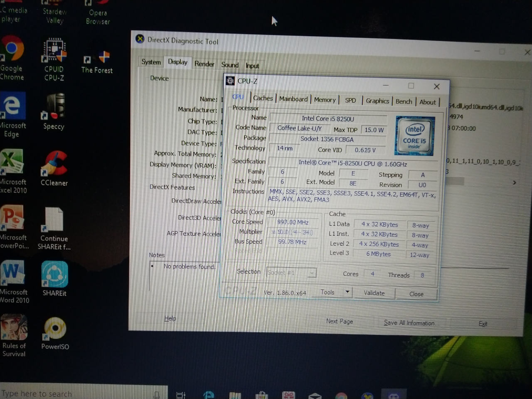The width and height of the screenshot is (532, 399).
Task: Launch CPUID CPU-Z desktop shortcut
Action: 54,59
